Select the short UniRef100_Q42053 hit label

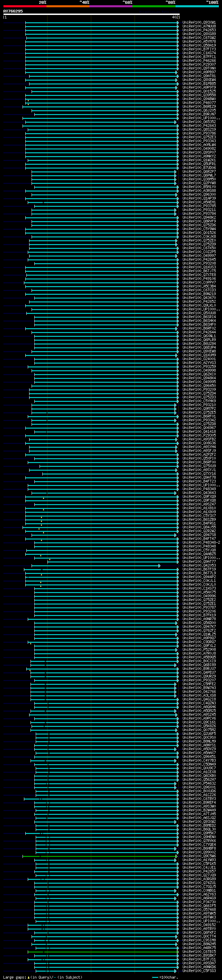coord(199,565)
